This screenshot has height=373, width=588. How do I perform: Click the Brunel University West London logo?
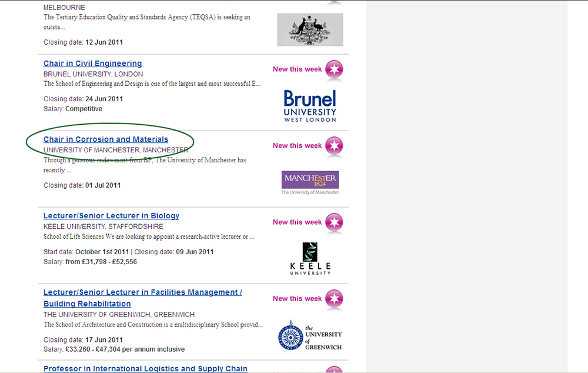[310, 106]
